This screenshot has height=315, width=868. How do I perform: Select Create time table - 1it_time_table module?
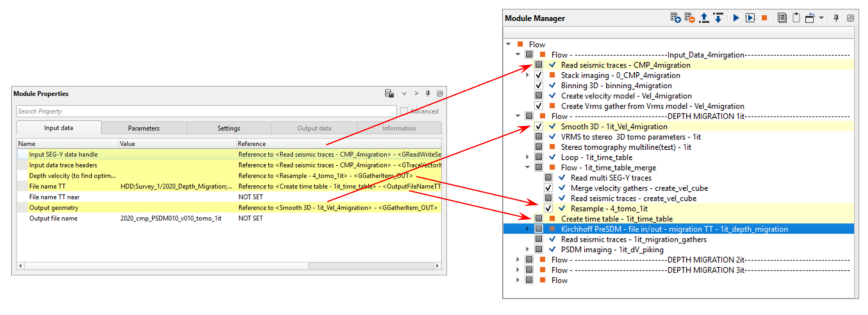[617, 219]
